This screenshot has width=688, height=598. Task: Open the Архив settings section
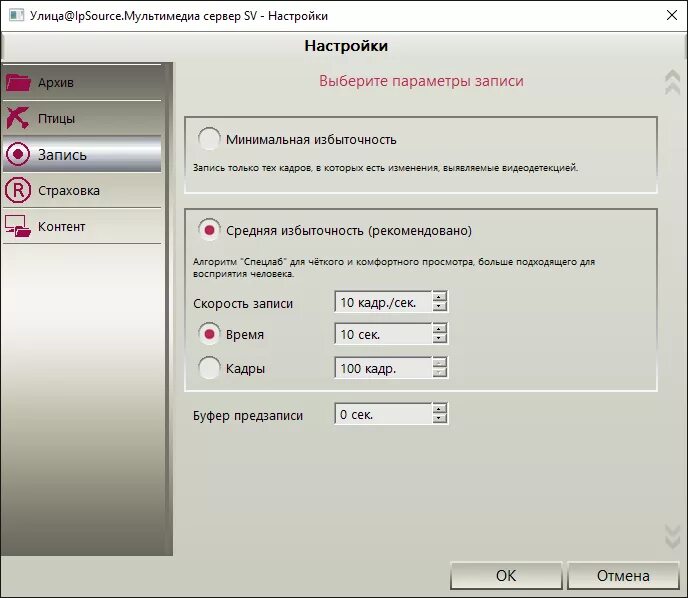(82, 82)
